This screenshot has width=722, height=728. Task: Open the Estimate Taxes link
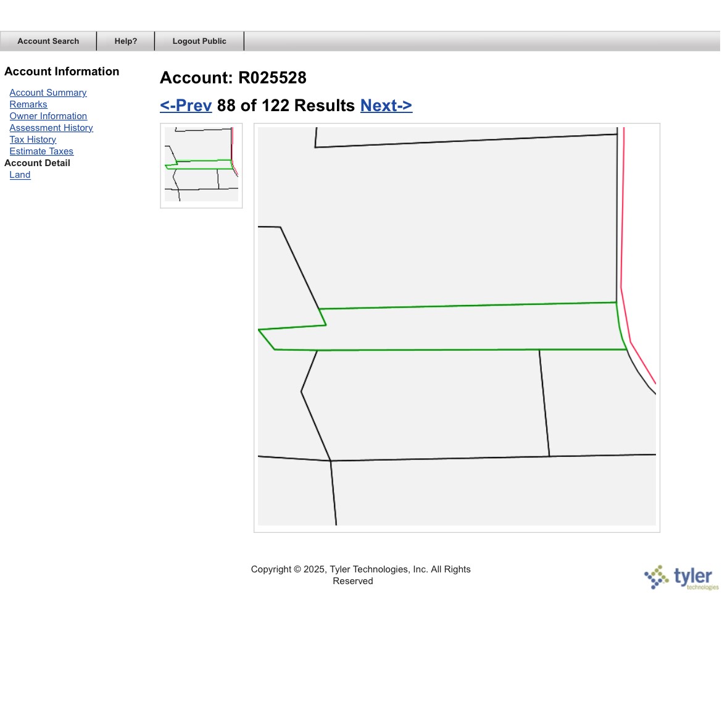41,151
